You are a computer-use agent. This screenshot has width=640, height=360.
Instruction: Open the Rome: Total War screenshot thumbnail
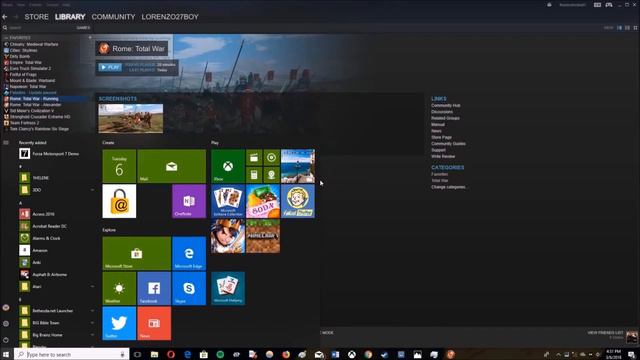(x=131, y=118)
